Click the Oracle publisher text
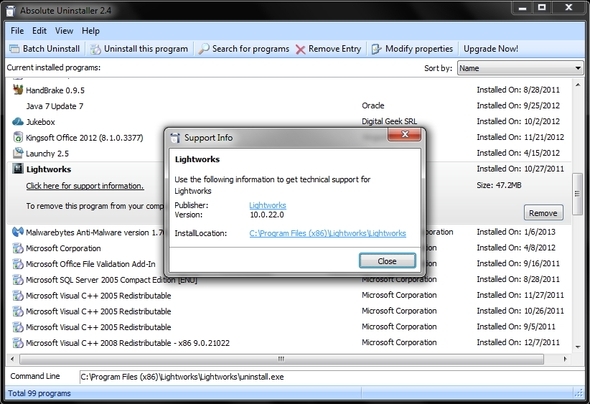Viewport: 590px width, 404px height. pyautogui.click(x=373, y=106)
